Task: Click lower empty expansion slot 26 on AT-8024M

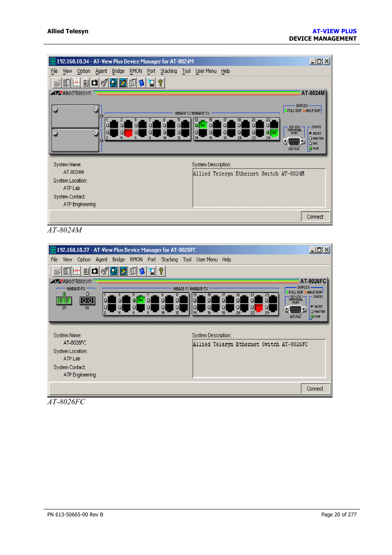Action: (x=76, y=140)
